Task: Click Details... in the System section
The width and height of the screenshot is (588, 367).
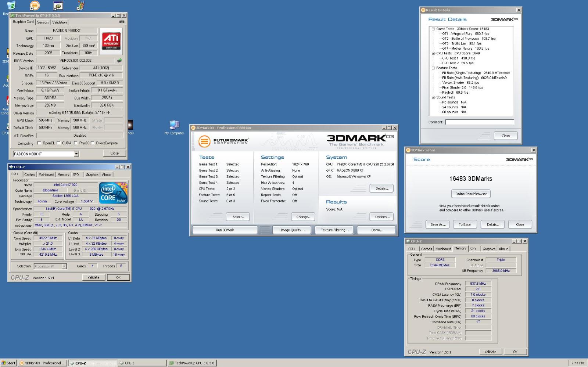Action: click(382, 188)
